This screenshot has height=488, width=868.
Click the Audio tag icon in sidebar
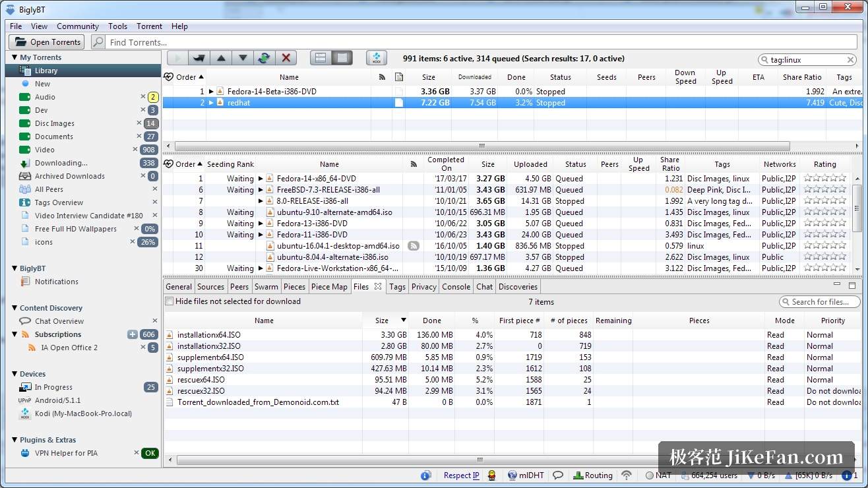25,97
